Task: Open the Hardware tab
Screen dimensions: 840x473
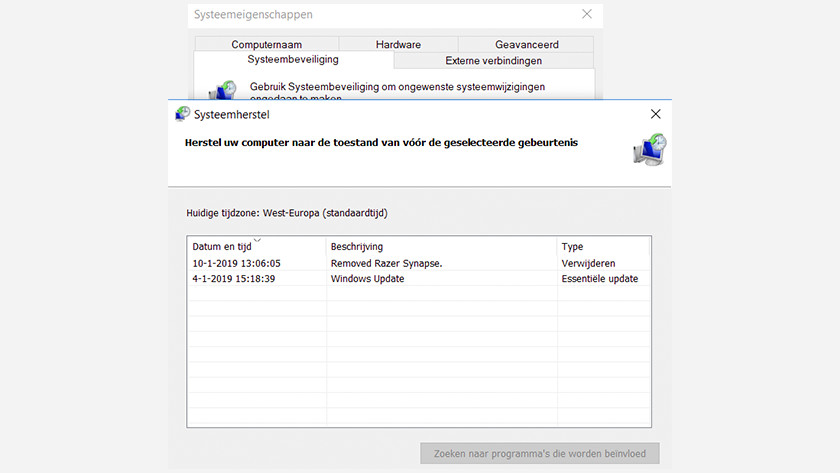Action: click(398, 44)
